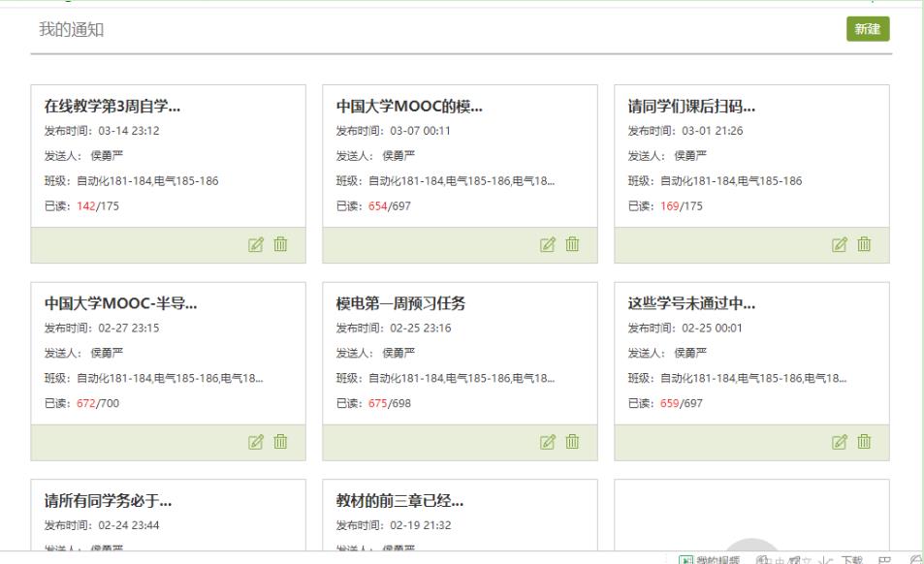Edit the 这些学号未通过中 notification

coord(841,442)
